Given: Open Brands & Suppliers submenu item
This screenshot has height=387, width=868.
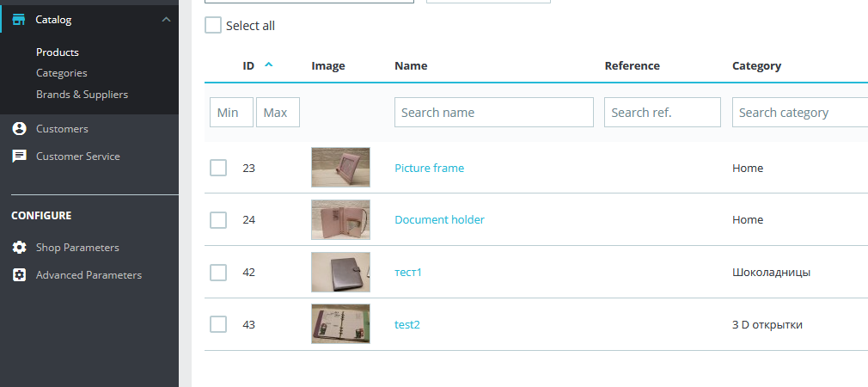Looking at the screenshot, I should point(82,95).
